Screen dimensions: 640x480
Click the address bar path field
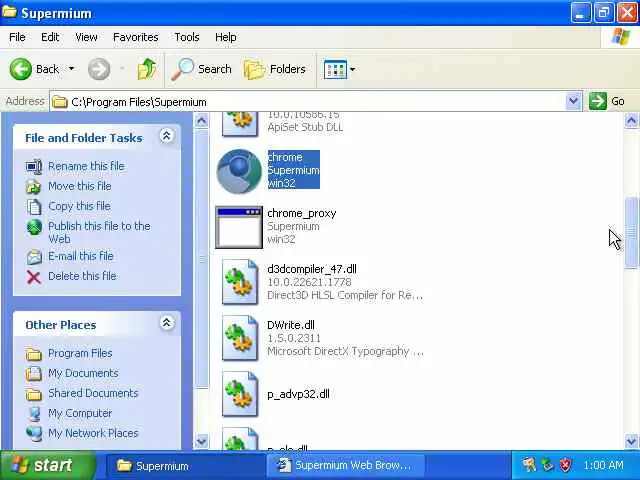tap(308, 102)
